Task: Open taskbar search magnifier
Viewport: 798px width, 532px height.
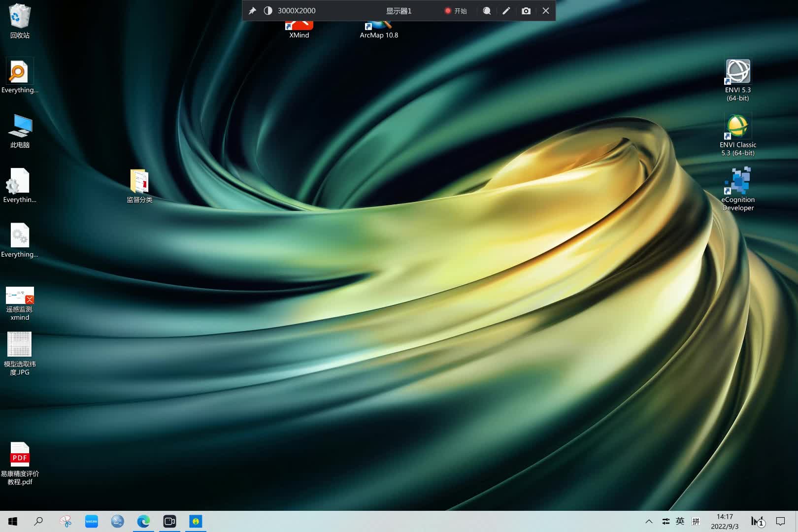Action: [38, 521]
